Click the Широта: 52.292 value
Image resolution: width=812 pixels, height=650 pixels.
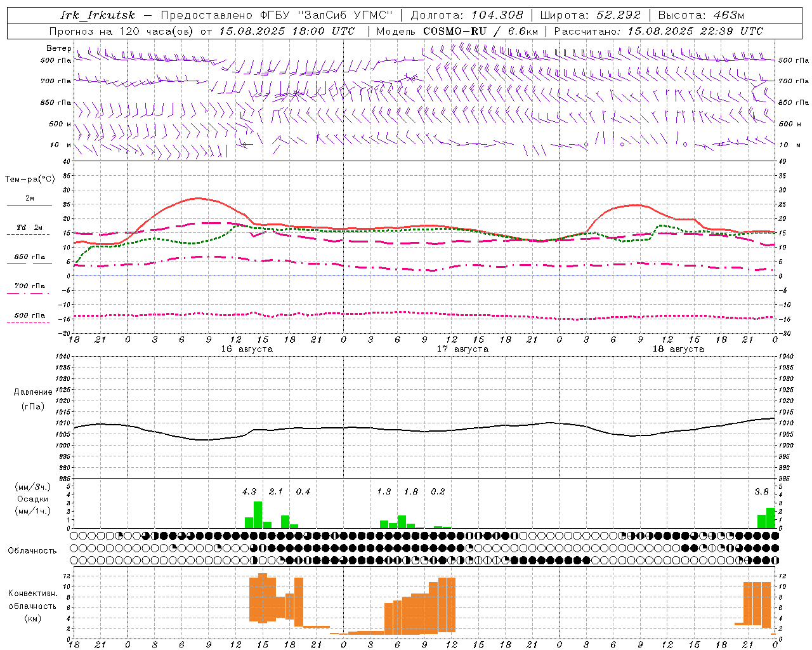click(x=591, y=15)
